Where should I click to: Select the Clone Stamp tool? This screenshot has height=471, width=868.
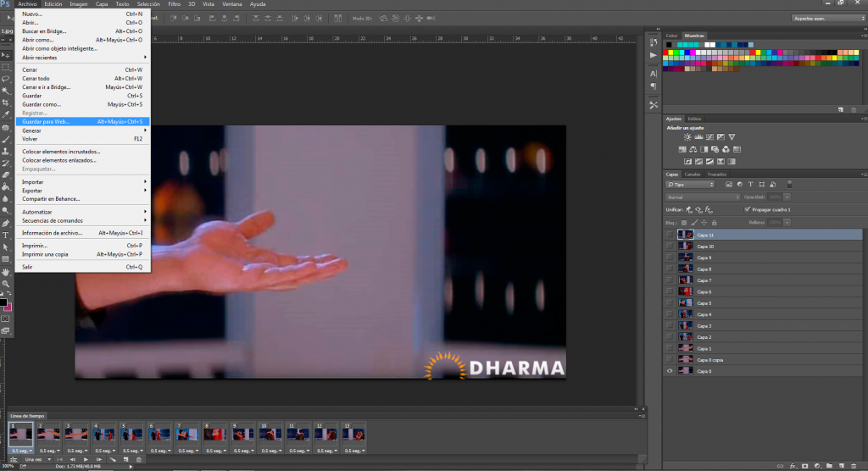[x=6, y=151]
